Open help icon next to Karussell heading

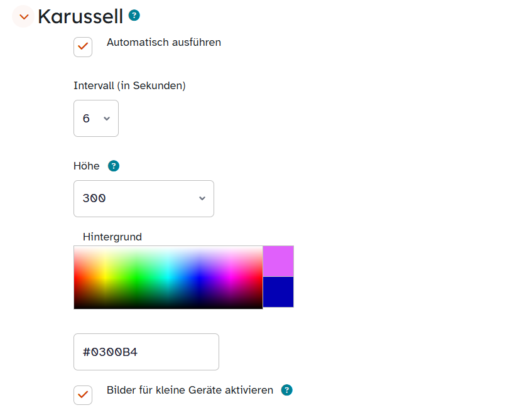point(134,15)
